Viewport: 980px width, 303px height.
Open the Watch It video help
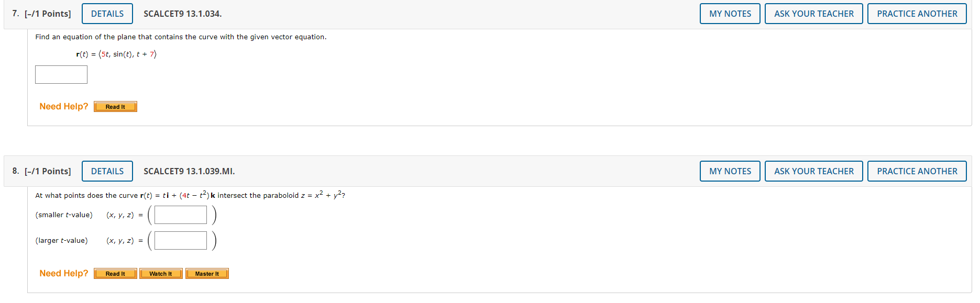tap(161, 273)
